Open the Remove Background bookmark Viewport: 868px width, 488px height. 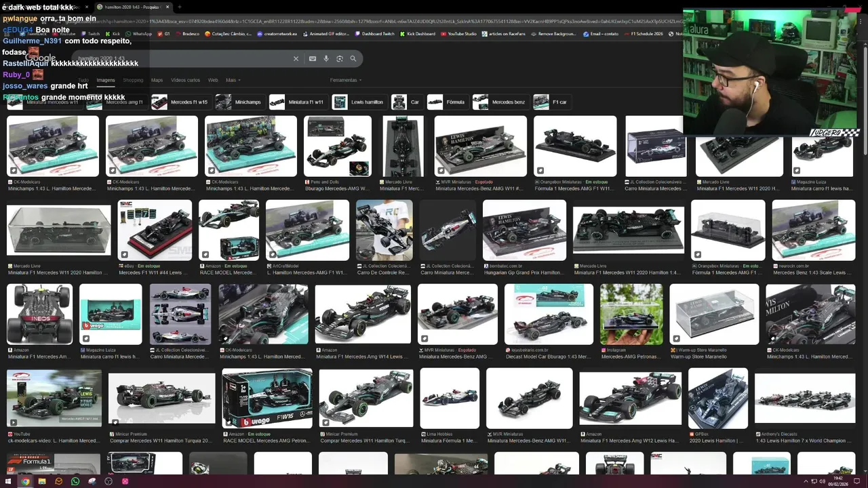point(554,34)
